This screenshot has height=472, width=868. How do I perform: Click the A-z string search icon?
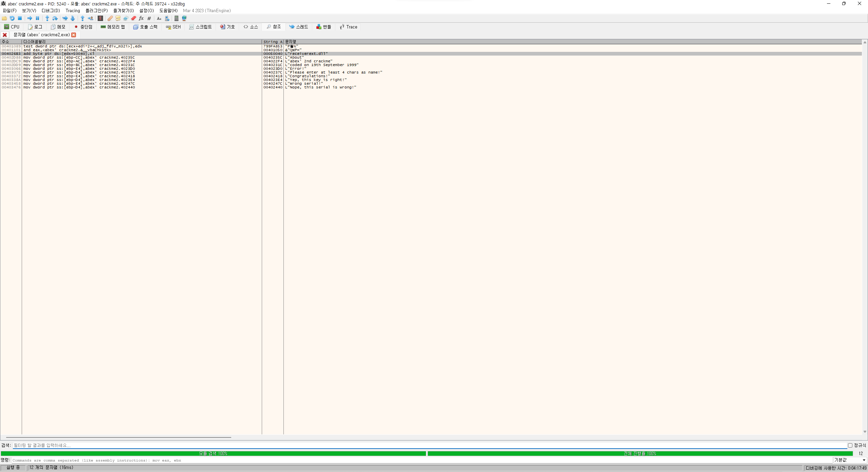coord(159,18)
